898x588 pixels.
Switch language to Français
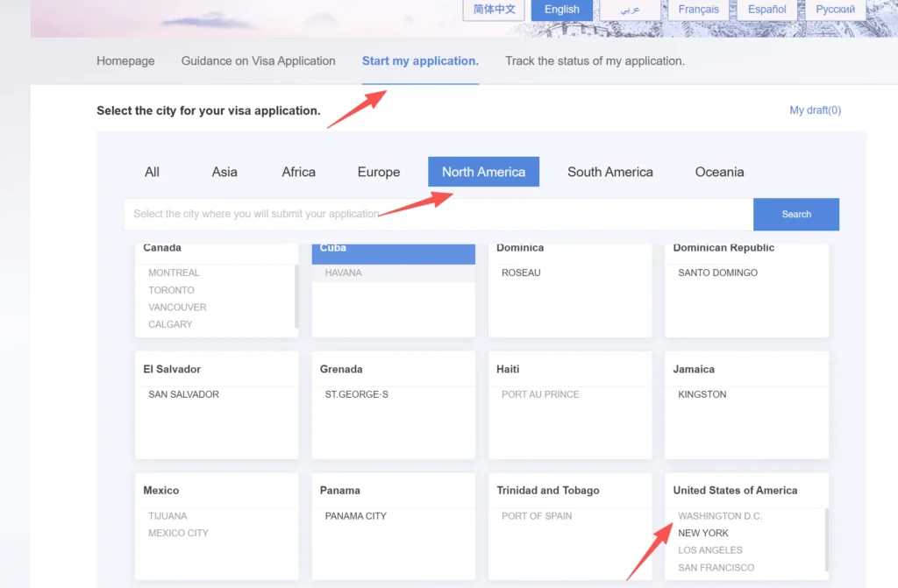tap(698, 10)
